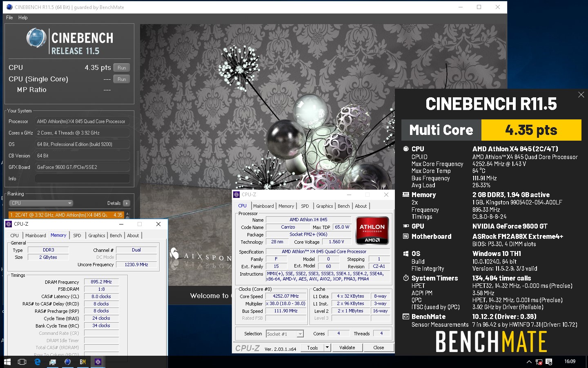Switch to Mainboard tab in front CPU-Z window

pyautogui.click(x=263, y=206)
